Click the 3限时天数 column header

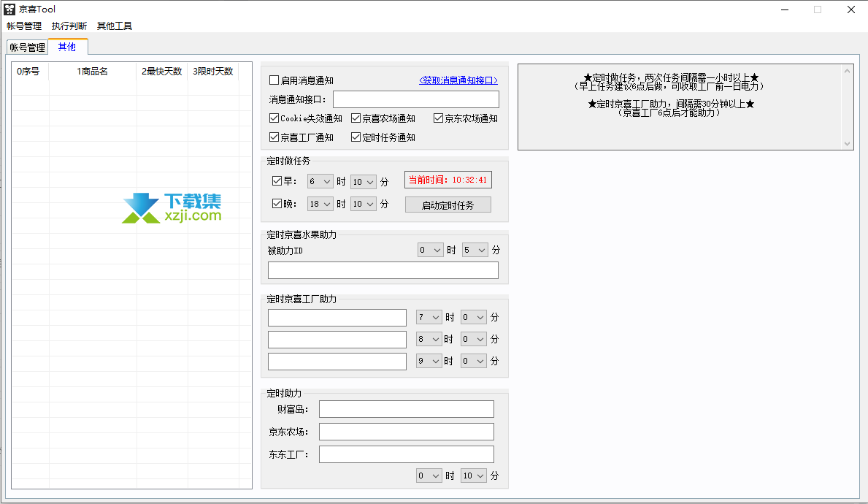click(213, 72)
